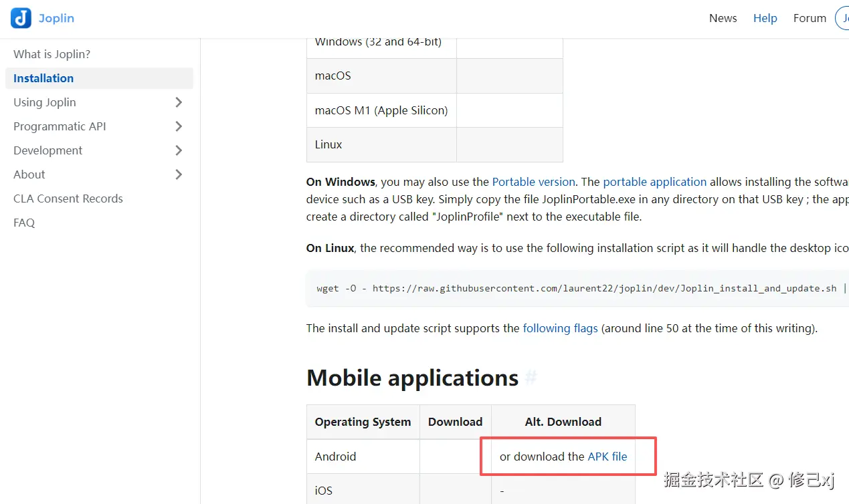The height and width of the screenshot is (504, 849).
Task: Click the macOS table cell
Action: (381, 76)
